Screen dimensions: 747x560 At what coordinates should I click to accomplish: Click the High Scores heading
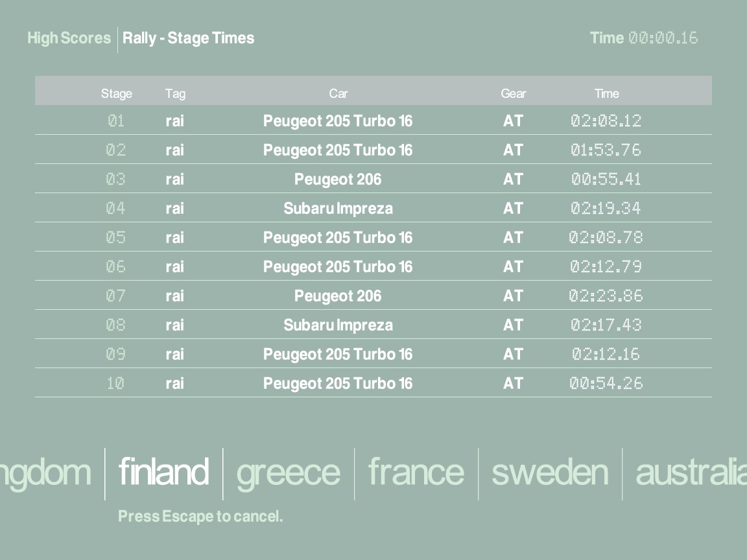coord(69,38)
